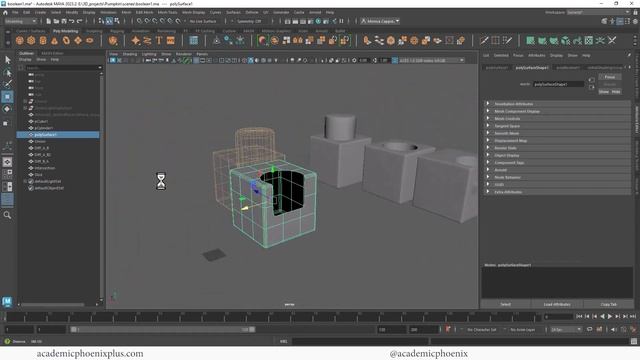The width and height of the screenshot is (640, 360).
Task: Click the Load Attributes button
Action: point(557,304)
